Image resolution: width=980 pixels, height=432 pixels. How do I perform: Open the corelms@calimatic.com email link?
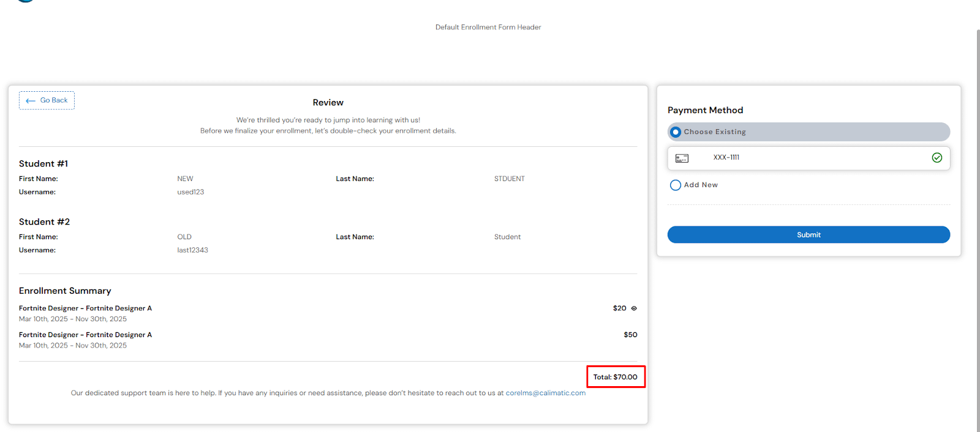point(545,393)
